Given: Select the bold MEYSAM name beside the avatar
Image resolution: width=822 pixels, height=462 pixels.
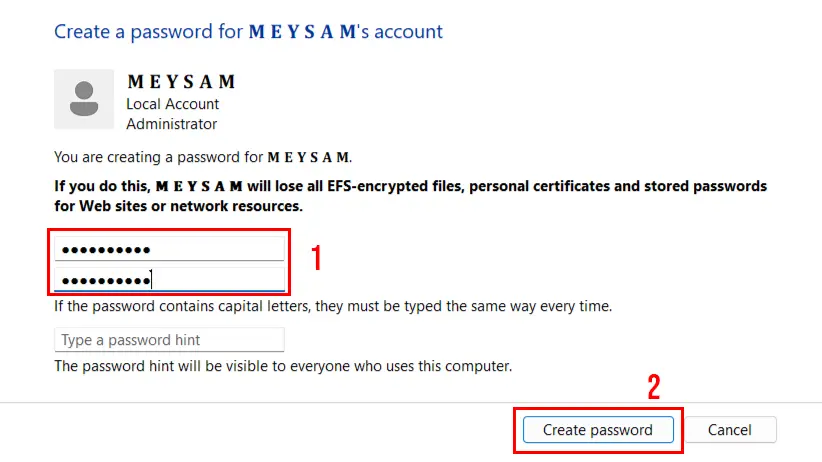Looking at the screenshot, I should [181, 83].
